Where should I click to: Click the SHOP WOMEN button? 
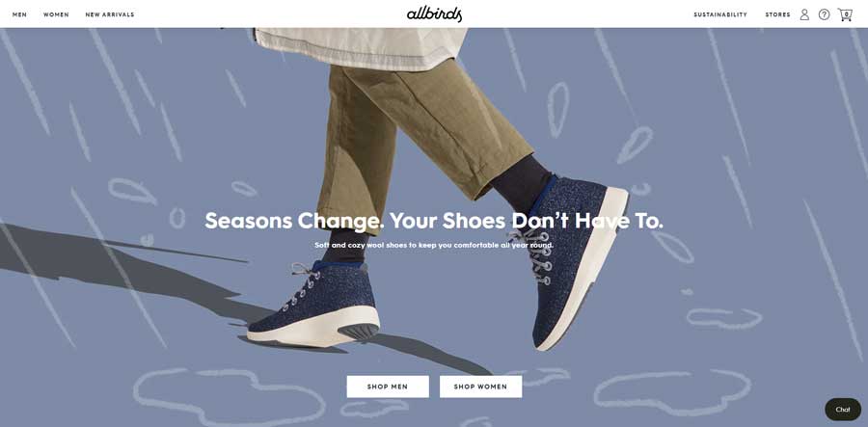tap(480, 387)
